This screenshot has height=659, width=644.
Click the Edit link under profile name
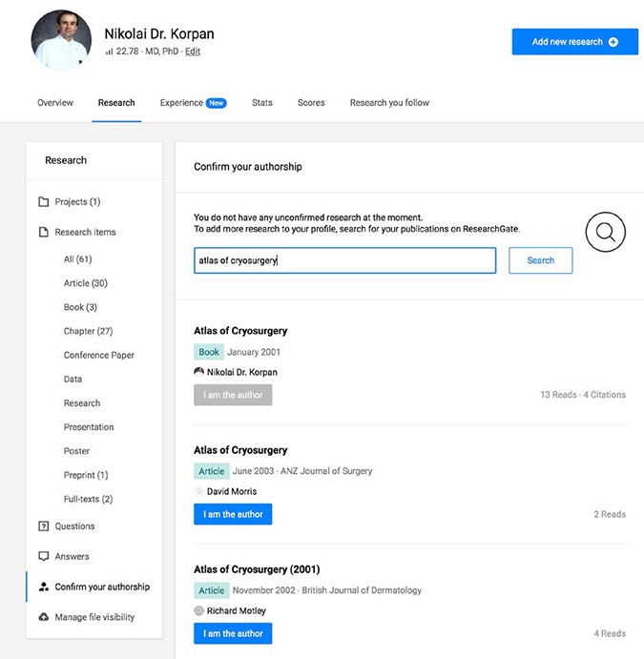coord(193,51)
